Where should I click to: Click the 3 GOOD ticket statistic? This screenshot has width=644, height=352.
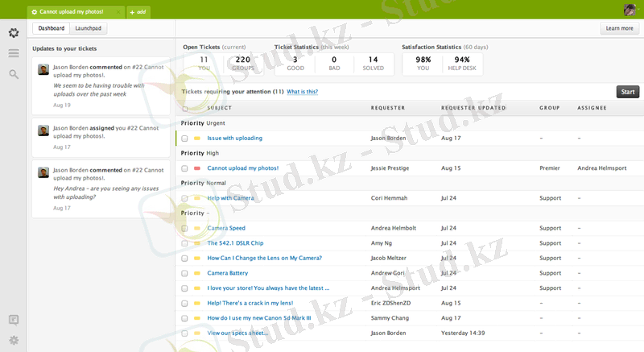pos(295,64)
